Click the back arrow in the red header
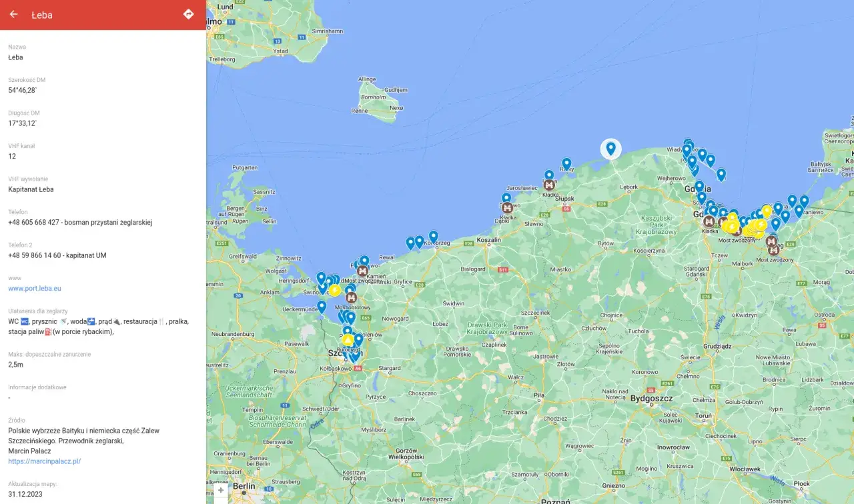Image resolution: width=854 pixels, height=504 pixels. [13, 15]
